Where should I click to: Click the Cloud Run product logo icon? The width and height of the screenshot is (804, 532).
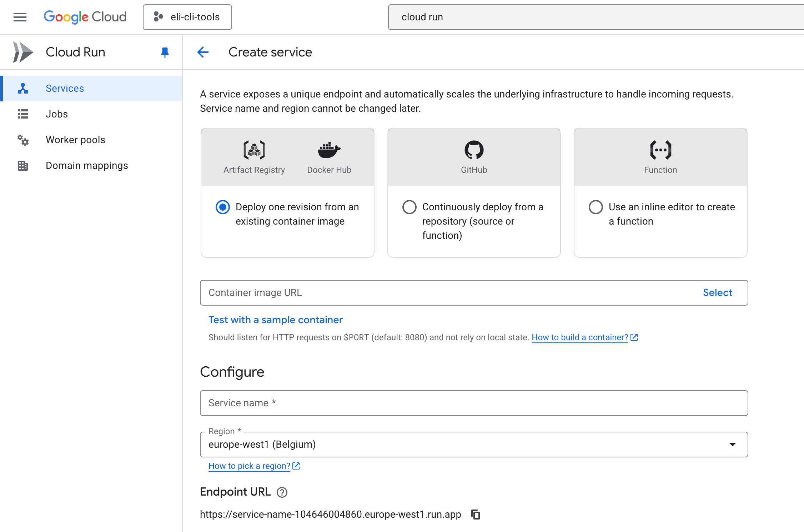click(23, 52)
